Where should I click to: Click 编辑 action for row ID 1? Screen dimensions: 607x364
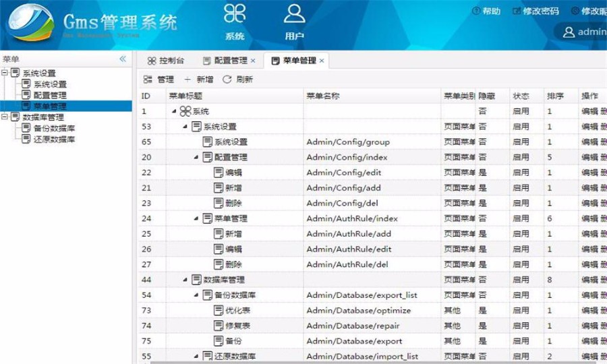tap(589, 111)
